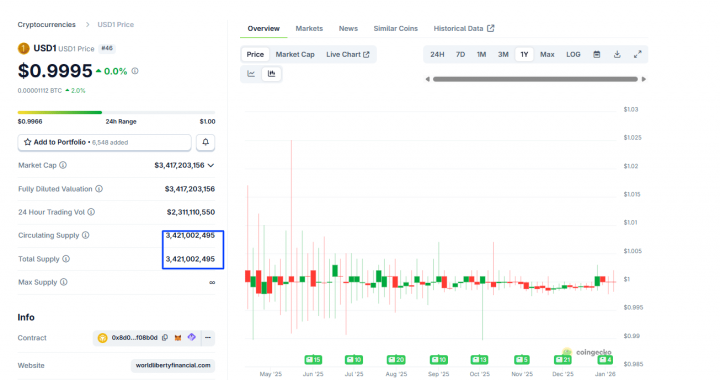This screenshot has width=720, height=380.
Task: Open the Cryptocurrencies breadcrumb link
Action: coord(46,25)
